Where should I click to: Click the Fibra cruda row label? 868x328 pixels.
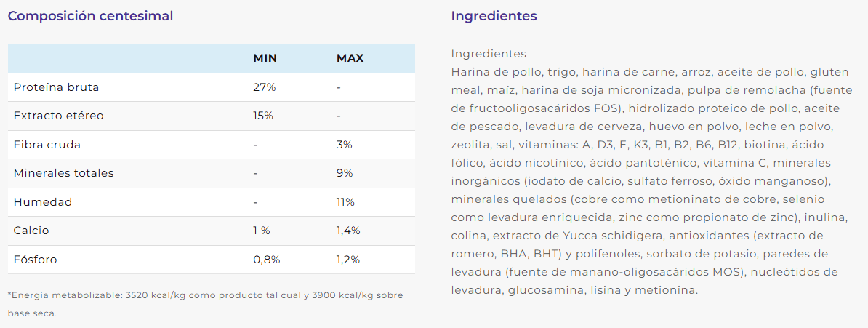coord(47,145)
